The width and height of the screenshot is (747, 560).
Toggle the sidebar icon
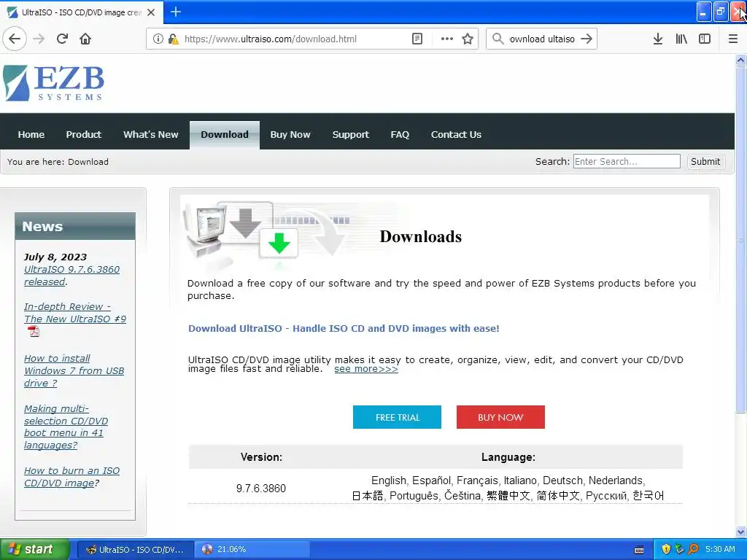coord(705,39)
